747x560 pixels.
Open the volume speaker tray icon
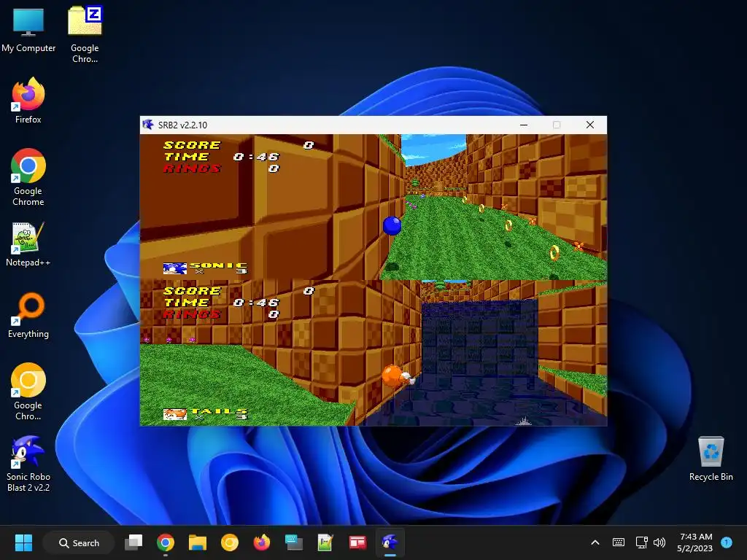point(659,542)
